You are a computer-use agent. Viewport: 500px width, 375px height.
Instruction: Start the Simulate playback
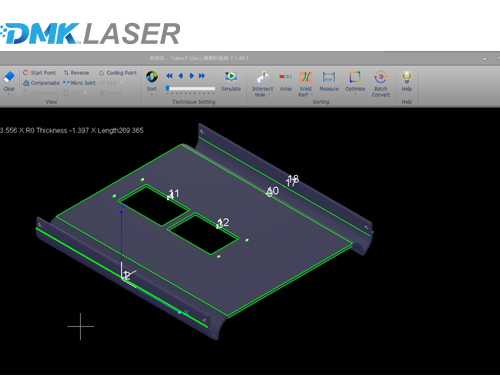231,81
